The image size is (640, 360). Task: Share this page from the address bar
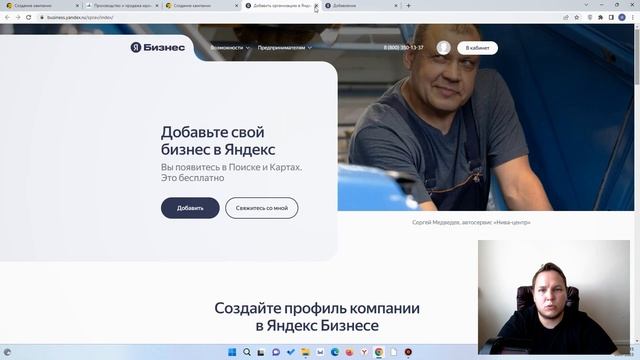coord(566,18)
